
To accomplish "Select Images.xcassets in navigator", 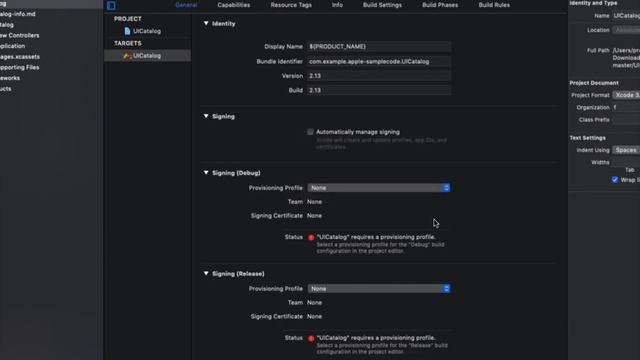I will (20, 57).
